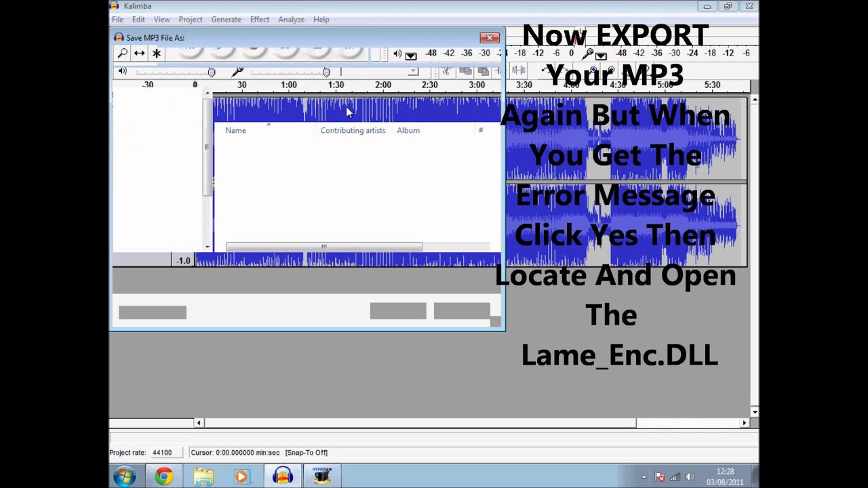Click the 1:00 mark on timeline ruler

(289, 85)
